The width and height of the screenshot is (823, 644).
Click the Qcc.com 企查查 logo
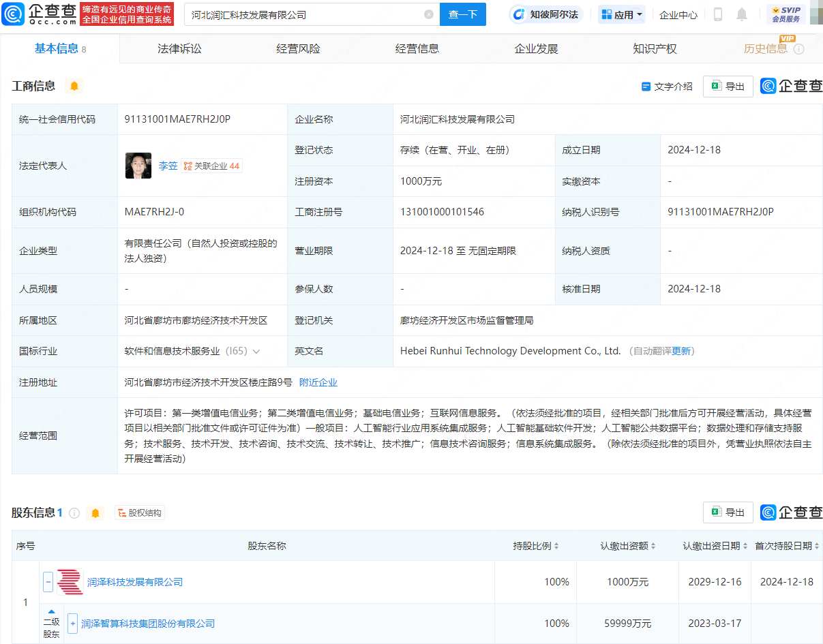[x=38, y=14]
